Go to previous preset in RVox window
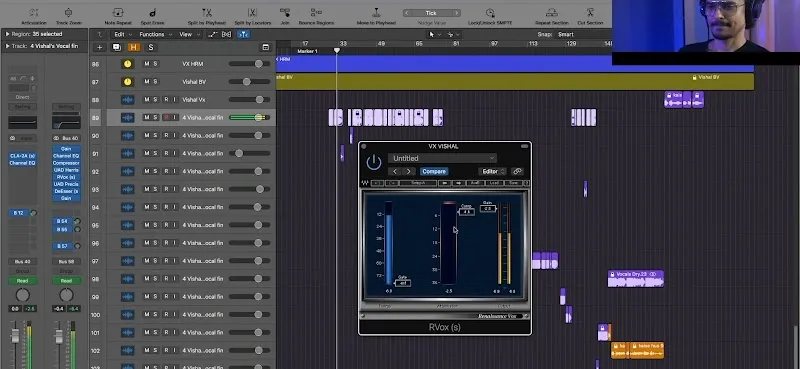This screenshot has width=800, height=369. point(394,171)
